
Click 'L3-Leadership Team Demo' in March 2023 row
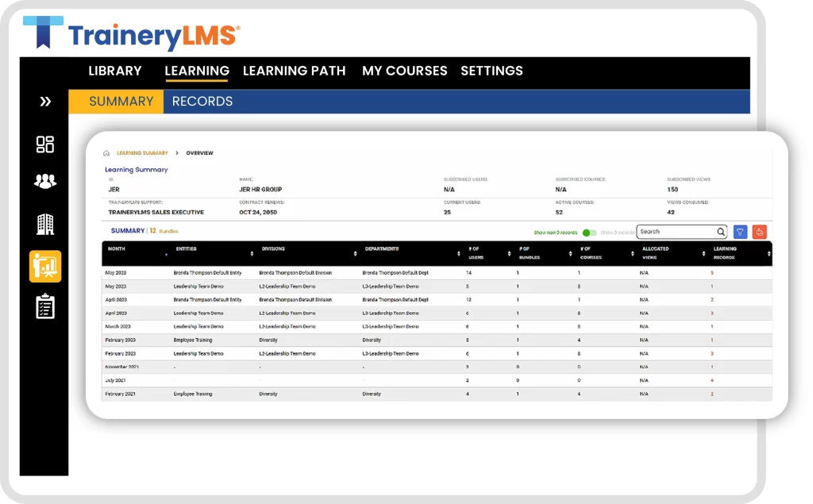coord(391,327)
